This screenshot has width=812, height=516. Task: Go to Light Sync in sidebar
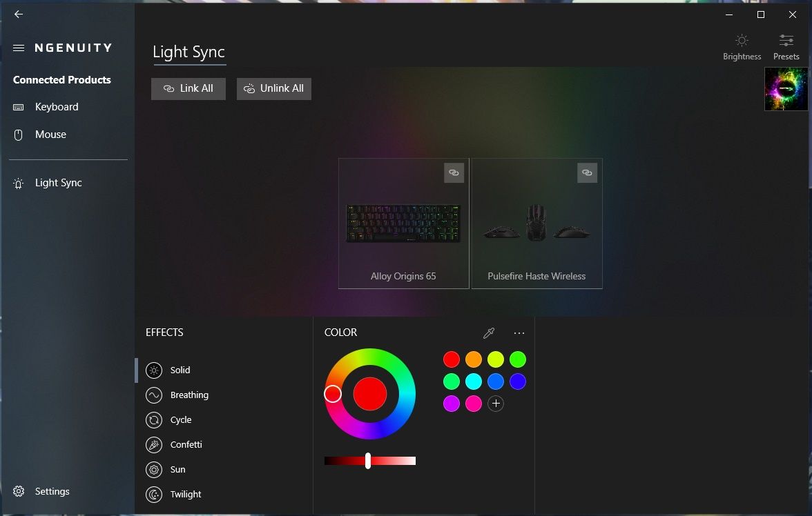click(58, 183)
